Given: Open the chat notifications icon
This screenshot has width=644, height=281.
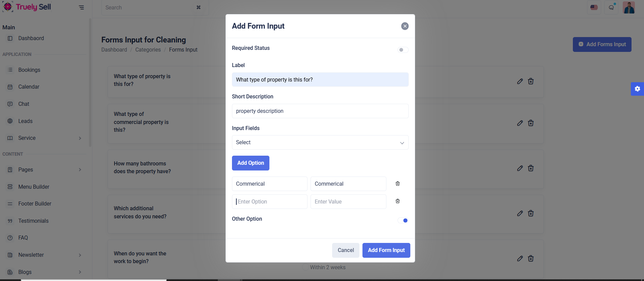Looking at the screenshot, I should tap(611, 7).
